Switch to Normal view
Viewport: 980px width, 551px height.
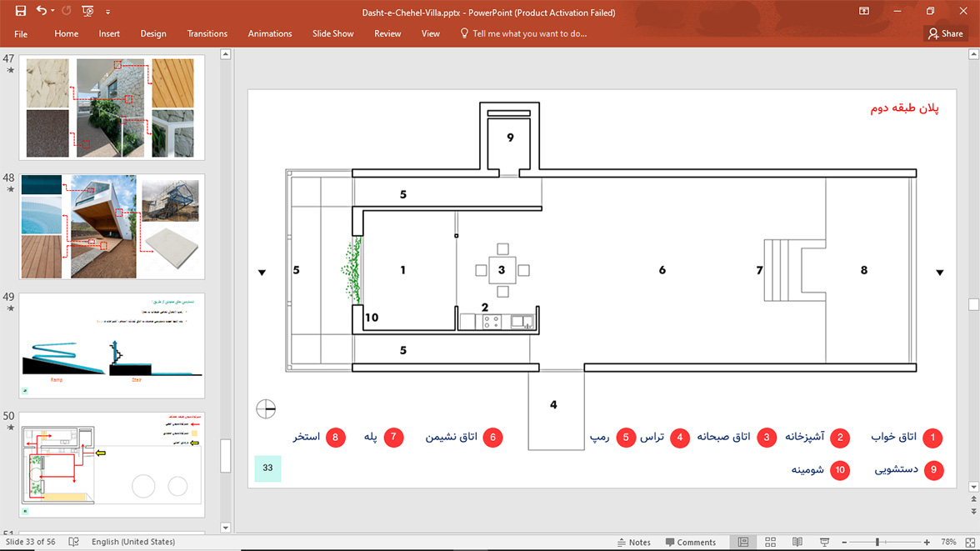tap(743, 542)
